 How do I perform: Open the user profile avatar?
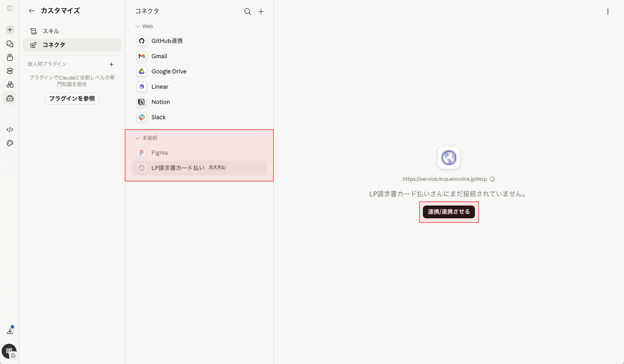[9, 351]
